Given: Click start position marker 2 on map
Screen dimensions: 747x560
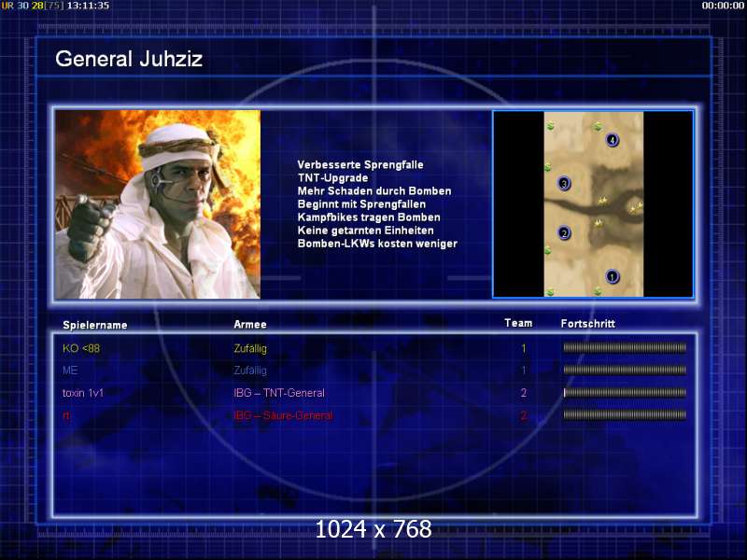Looking at the screenshot, I should click(564, 233).
